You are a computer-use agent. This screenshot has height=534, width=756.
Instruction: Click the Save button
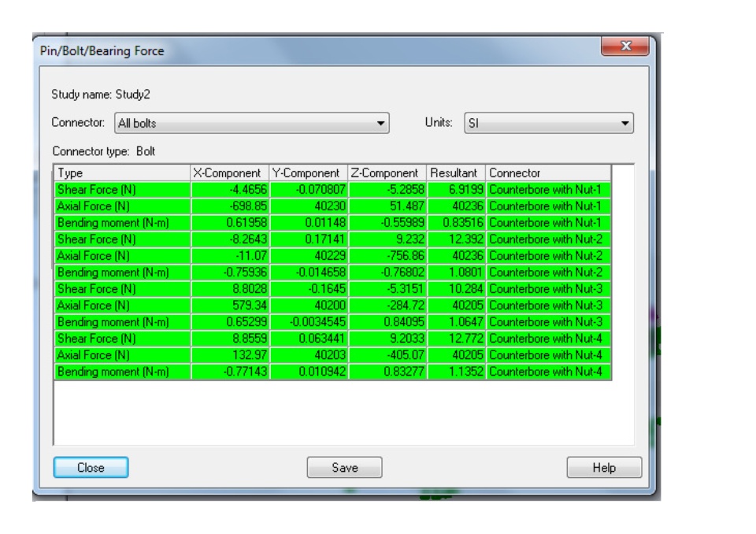pos(344,467)
